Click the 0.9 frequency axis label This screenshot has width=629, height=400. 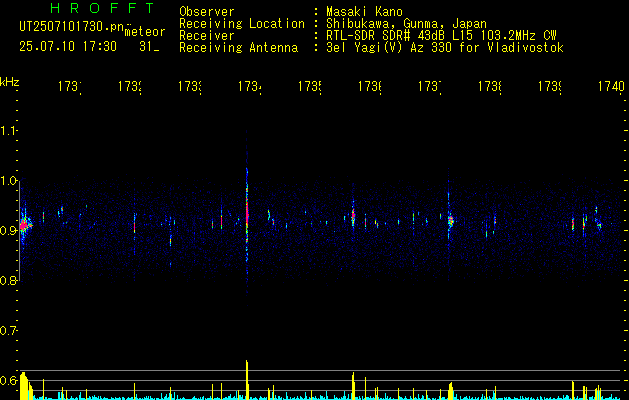tap(8, 230)
